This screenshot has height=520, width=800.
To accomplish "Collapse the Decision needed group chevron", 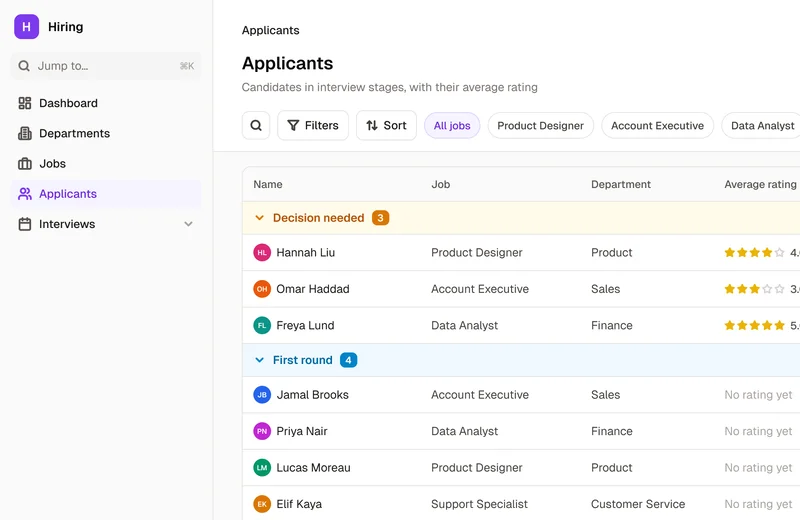I will (259, 218).
